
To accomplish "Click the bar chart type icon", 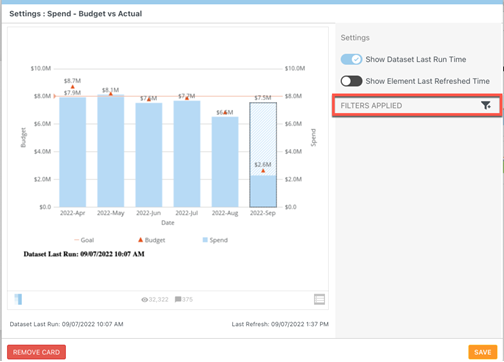I will click(18, 299).
